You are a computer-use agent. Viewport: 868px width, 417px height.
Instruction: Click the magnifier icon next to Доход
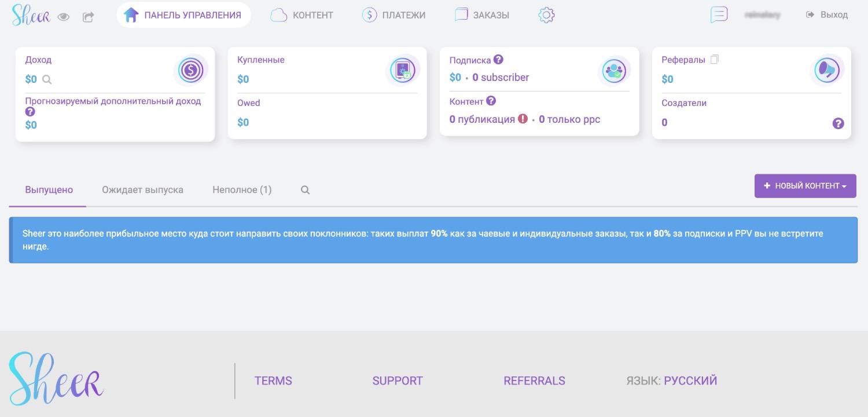(x=47, y=80)
